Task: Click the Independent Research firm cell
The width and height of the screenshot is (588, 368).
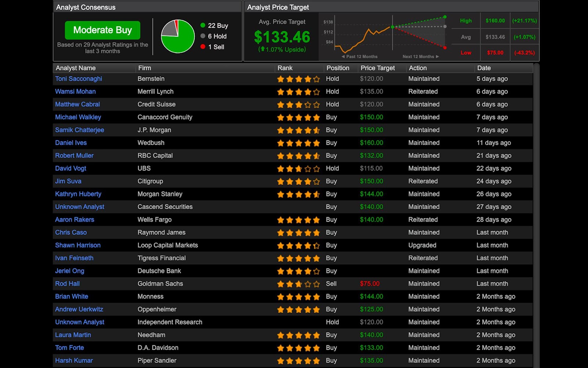Action: tap(170, 322)
